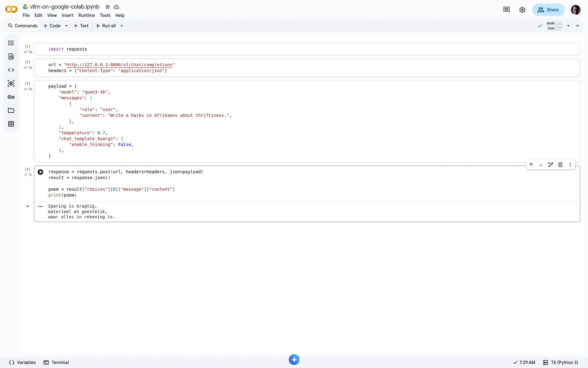This screenshot has width=588, height=368.
Task: Click into the import requests cell
Action: click(307, 49)
